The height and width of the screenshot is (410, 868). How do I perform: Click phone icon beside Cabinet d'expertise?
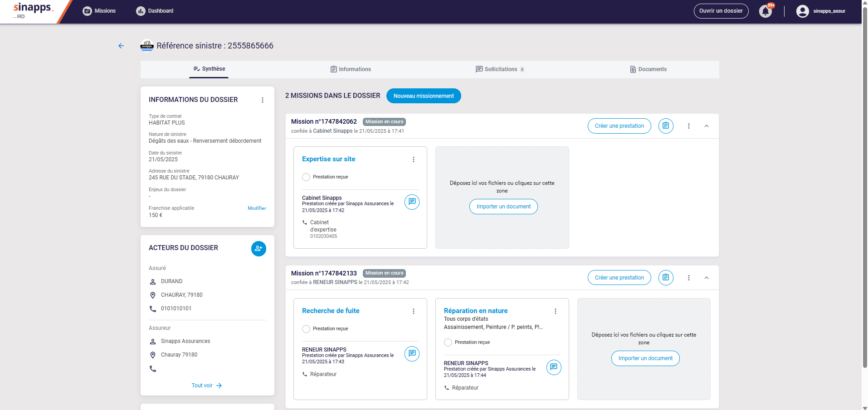[x=305, y=222]
